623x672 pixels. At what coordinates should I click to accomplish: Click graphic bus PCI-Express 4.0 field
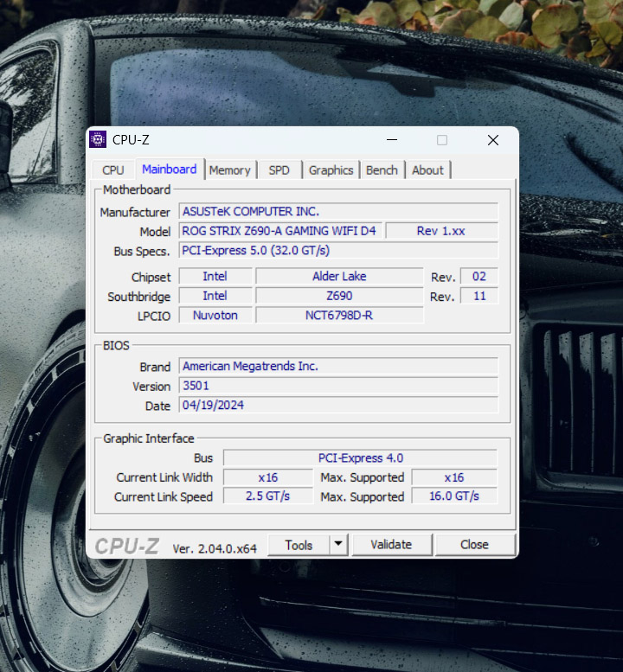click(360, 458)
